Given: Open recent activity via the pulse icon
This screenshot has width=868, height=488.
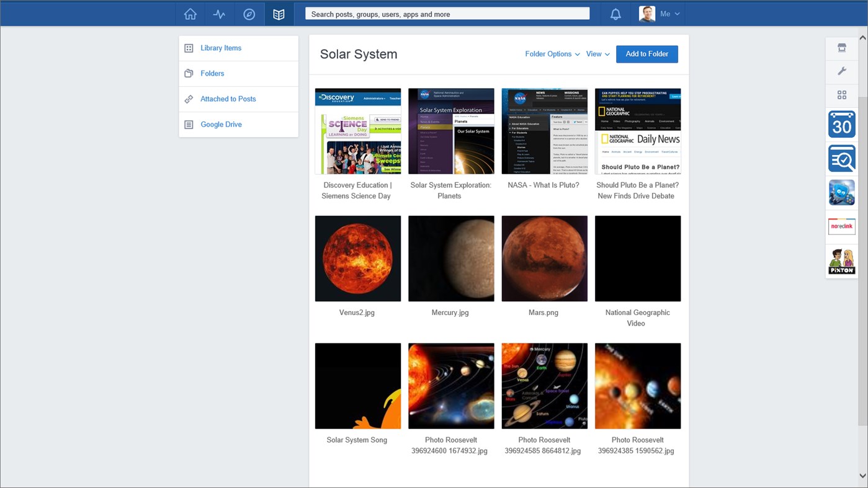Looking at the screenshot, I should click(219, 14).
